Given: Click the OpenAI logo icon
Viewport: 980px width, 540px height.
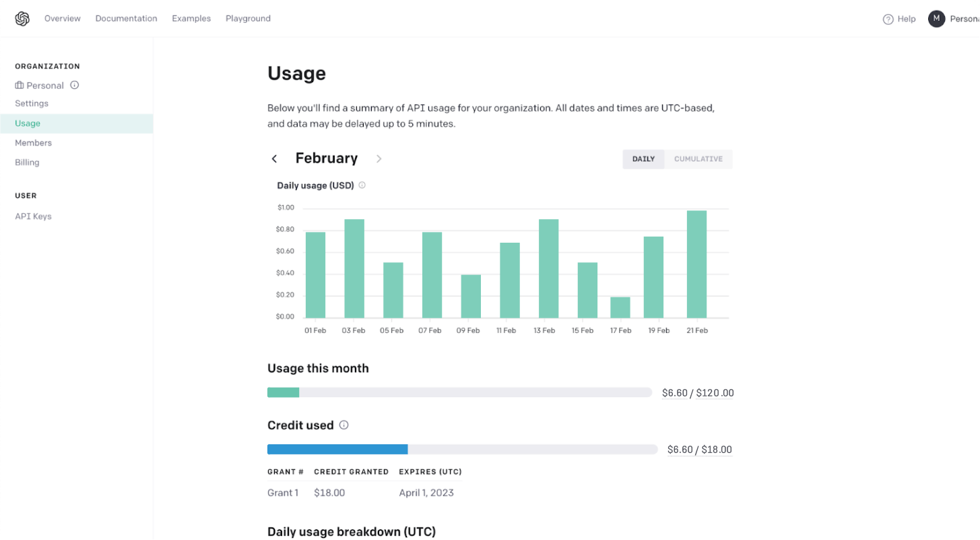Looking at the screenshot, I should [x=22, y=19].
